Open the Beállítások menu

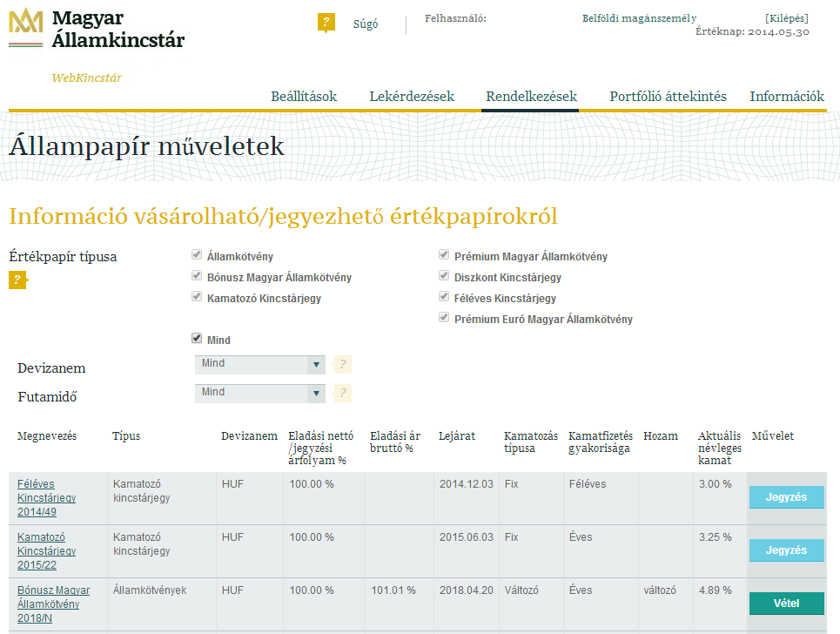[x=304, y=97]
